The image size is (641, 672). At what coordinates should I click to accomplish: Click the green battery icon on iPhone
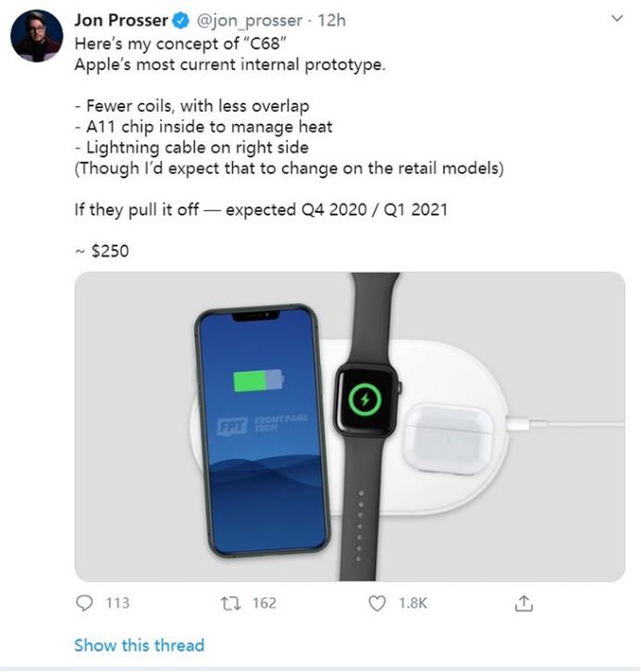pos(258,380)
